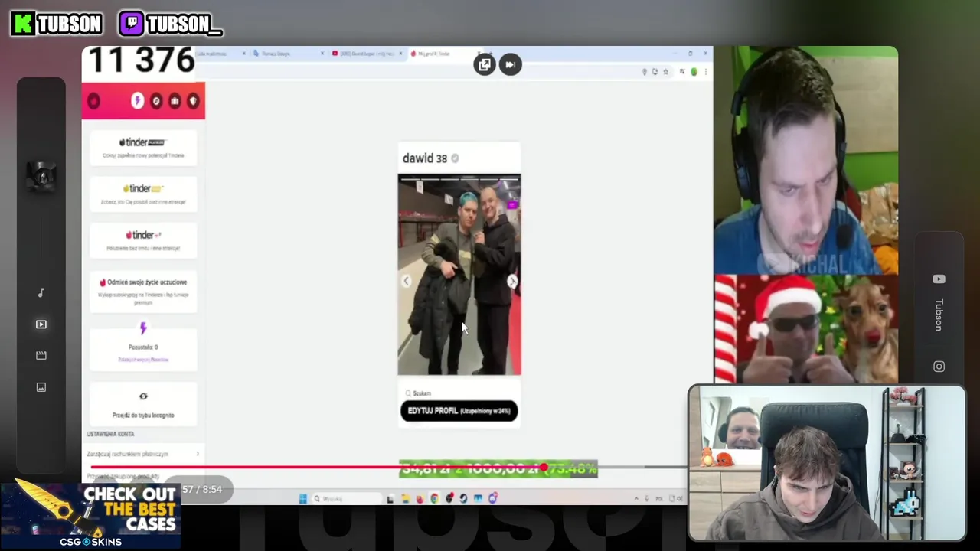Open the YouTube icon in right sidebar

point(939,279)
